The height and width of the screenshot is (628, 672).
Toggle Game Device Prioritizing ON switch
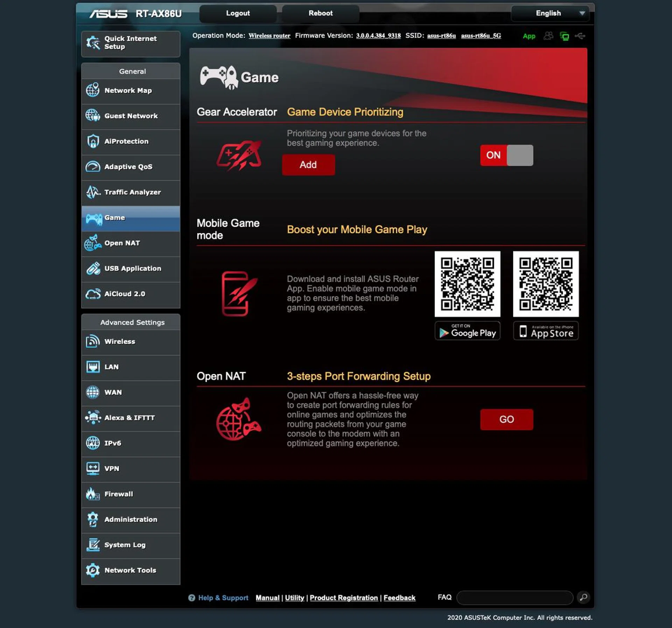click(x=506, y=155)
